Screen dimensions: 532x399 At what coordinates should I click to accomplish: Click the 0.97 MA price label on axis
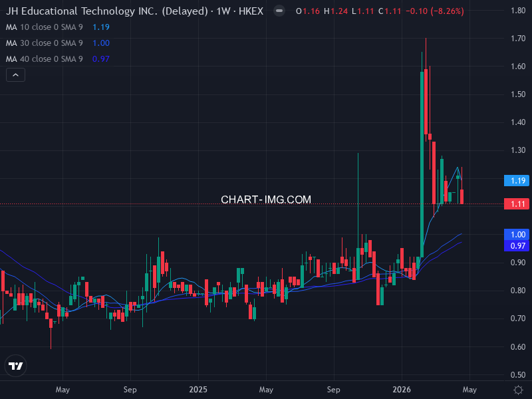pos(517,245)
